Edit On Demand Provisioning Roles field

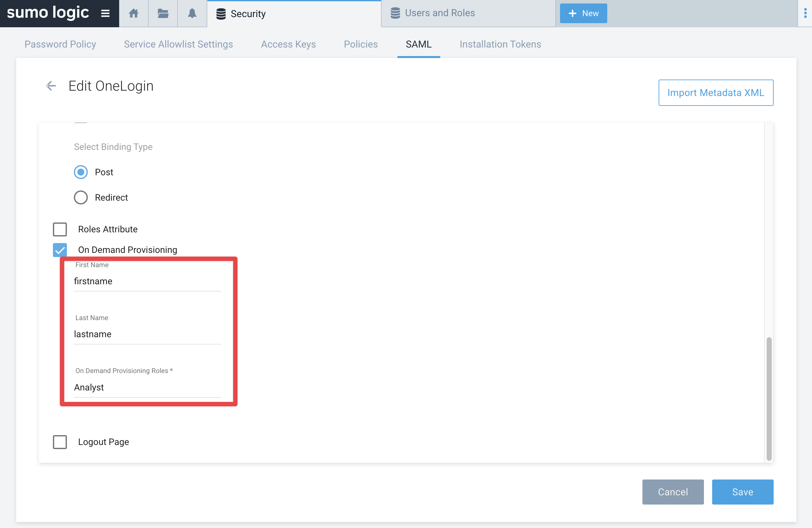click(x=147, y=388)
